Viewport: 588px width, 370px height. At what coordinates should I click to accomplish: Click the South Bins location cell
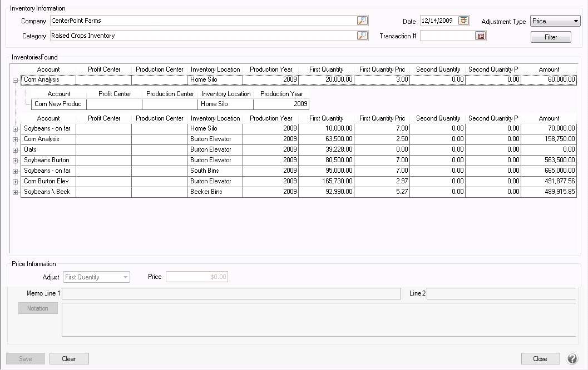click(x=215, y=171)
